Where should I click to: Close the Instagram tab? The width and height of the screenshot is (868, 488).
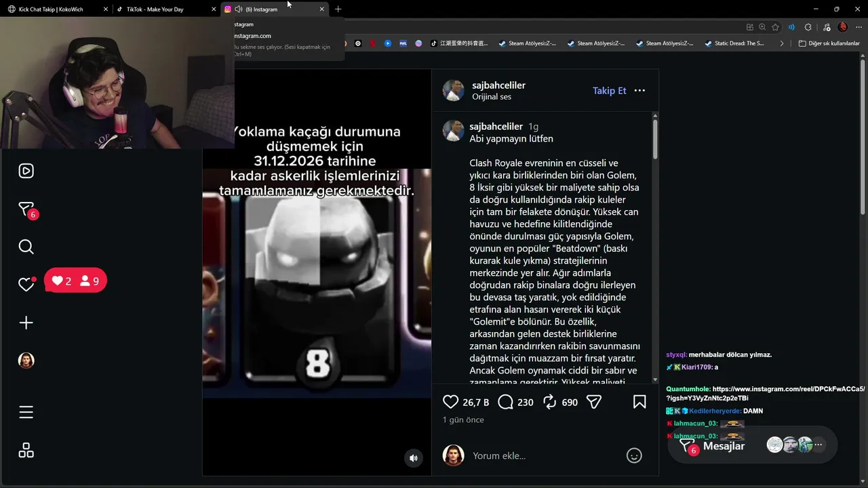(x=321, y=9)
